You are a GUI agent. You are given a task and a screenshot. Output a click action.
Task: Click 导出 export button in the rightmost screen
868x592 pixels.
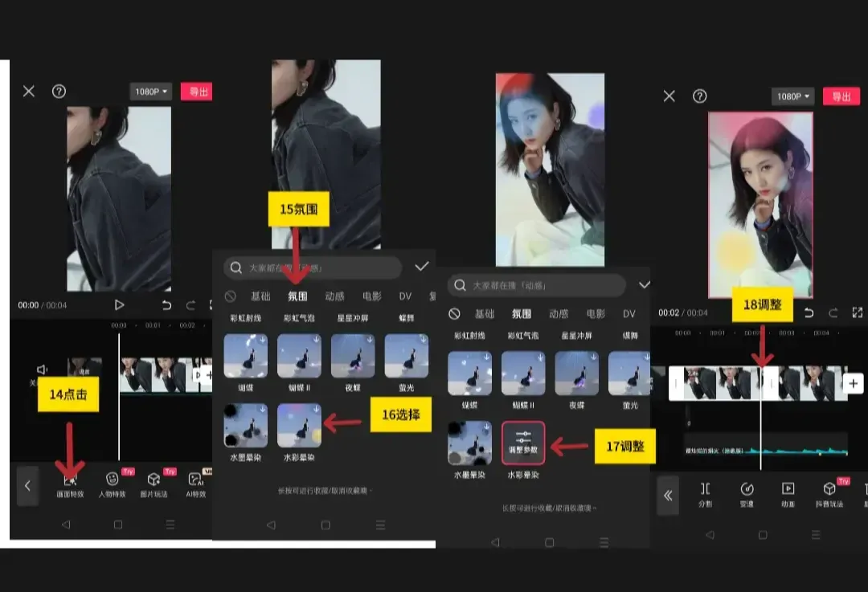click(841, 96)
